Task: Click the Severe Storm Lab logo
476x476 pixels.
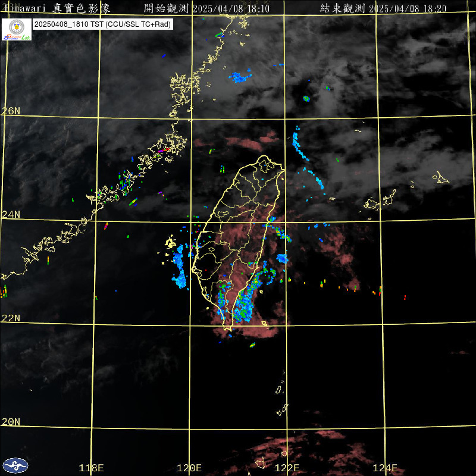Action: 17,37
